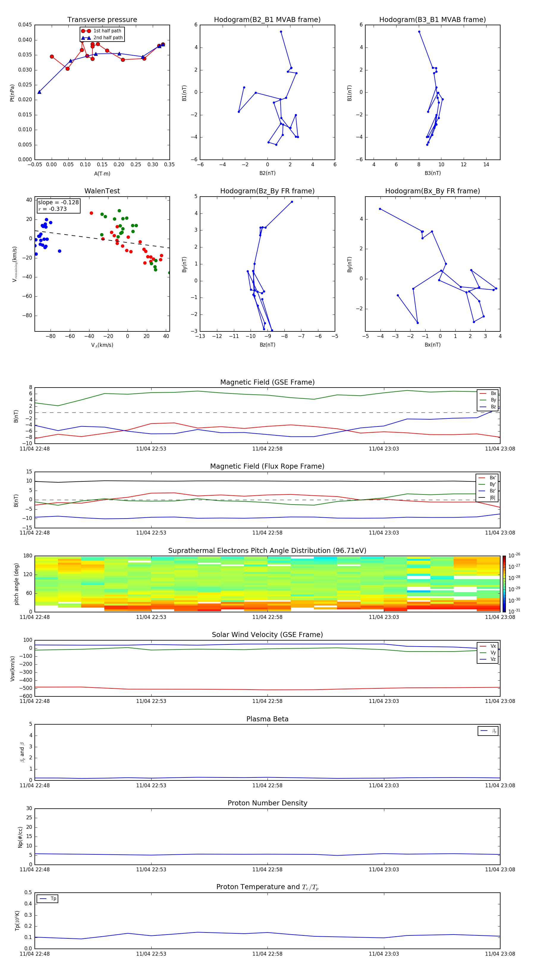
Task: Click the 'WalenTest' plot title
Action: pyautogui.click(x=102, y=191)
